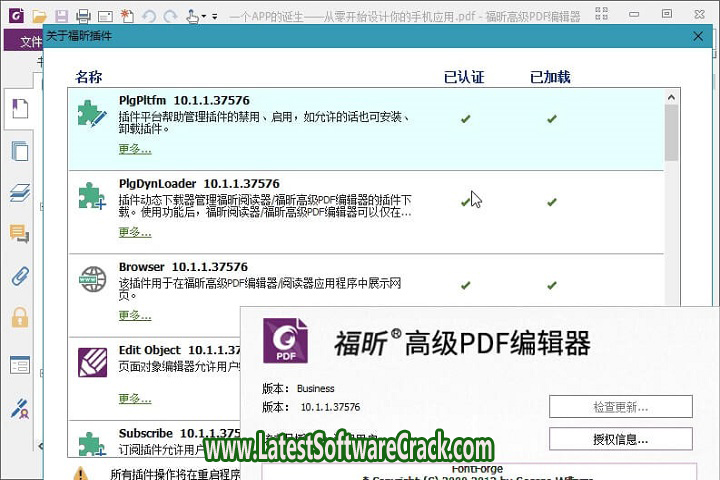720x480 pixels.
Task: Click the Undo arrow in quick toolbar
Action: (149, 16)
